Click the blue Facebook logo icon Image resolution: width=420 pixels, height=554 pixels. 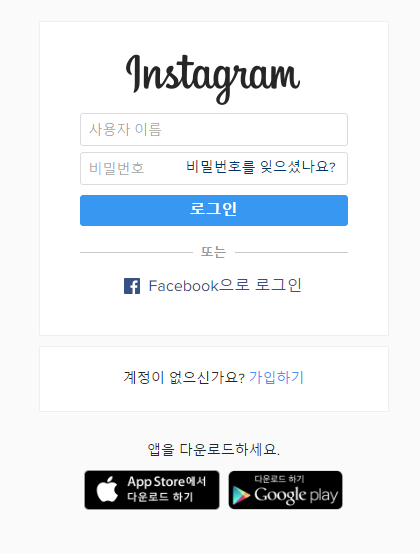(132, 286)
